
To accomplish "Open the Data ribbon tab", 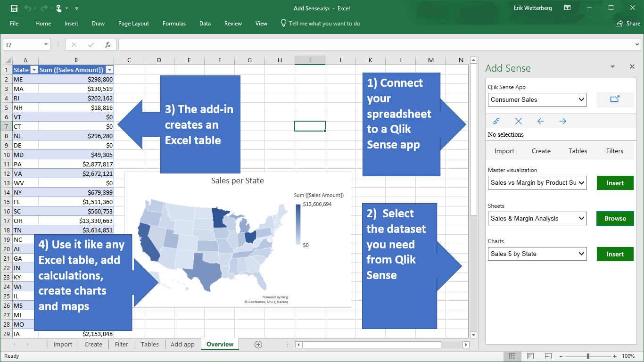I will [x=205, y=24].
